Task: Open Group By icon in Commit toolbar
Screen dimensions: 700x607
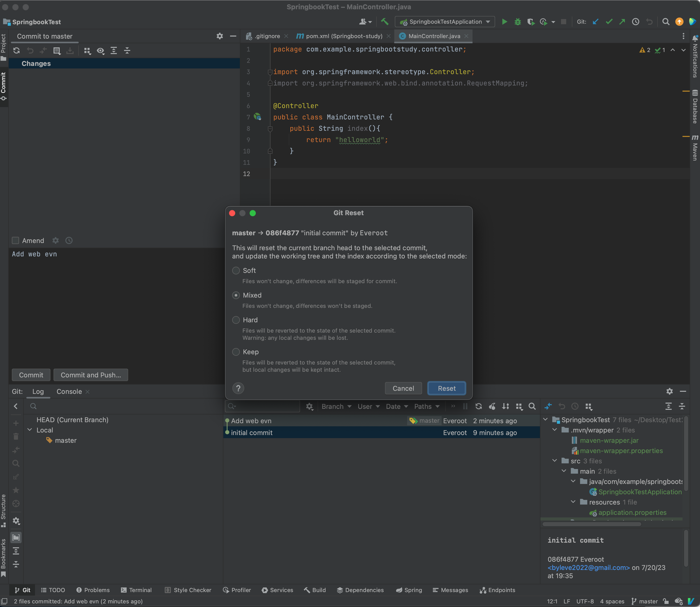Action: (x=87, y=50)
